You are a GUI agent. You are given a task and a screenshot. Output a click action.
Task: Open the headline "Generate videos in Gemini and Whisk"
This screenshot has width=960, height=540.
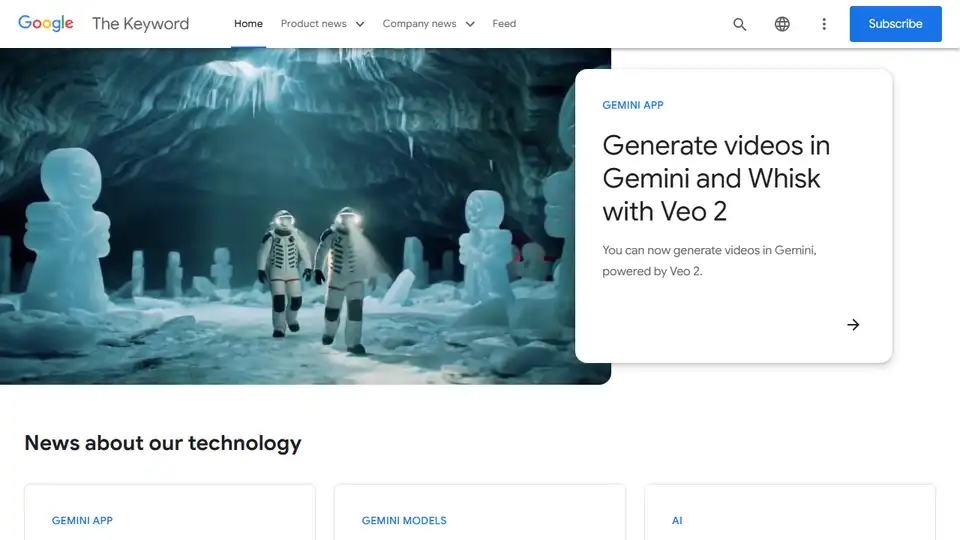[x=716, y=178]
